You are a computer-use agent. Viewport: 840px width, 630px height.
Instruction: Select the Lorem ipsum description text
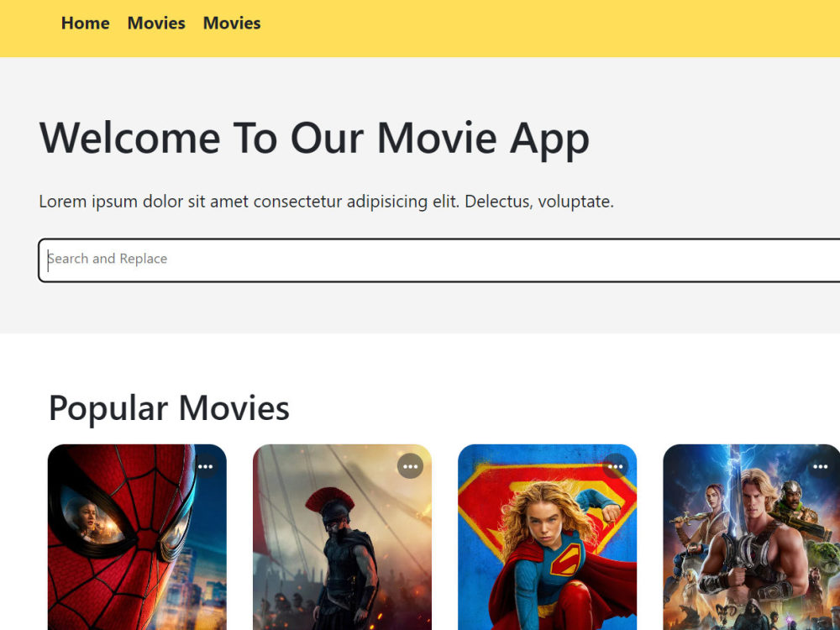[326, 202]
